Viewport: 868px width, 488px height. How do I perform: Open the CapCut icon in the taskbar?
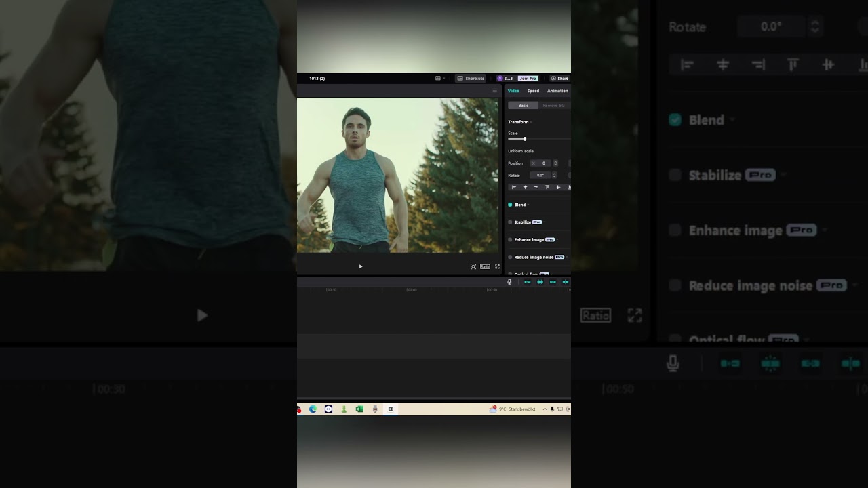tap(391, 409)
